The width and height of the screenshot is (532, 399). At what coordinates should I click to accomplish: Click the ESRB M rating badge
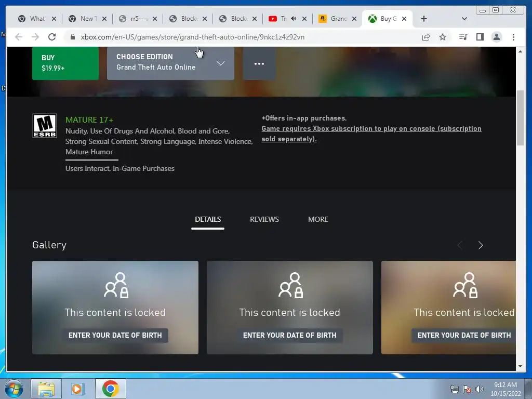pos(45,126)
